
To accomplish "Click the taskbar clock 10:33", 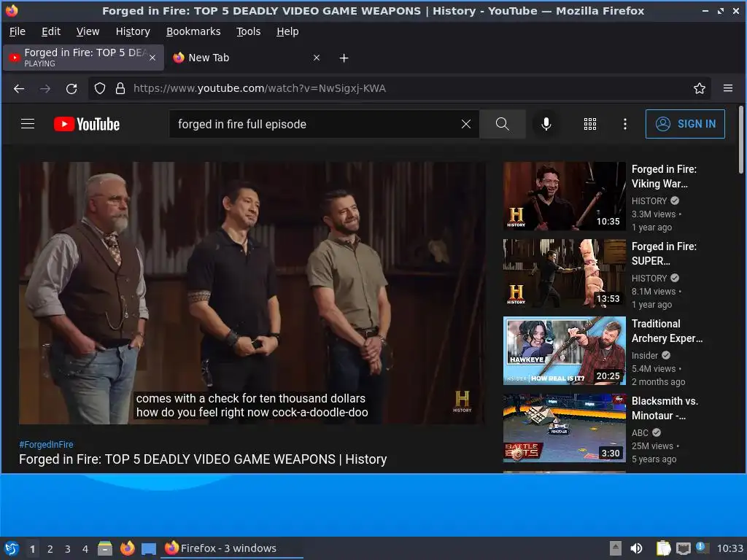I will [729, 548].
